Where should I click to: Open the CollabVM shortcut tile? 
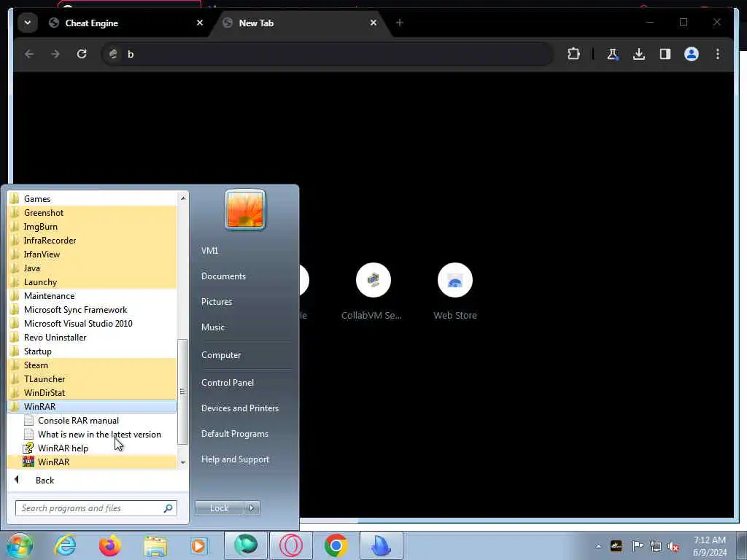[373, 290]
